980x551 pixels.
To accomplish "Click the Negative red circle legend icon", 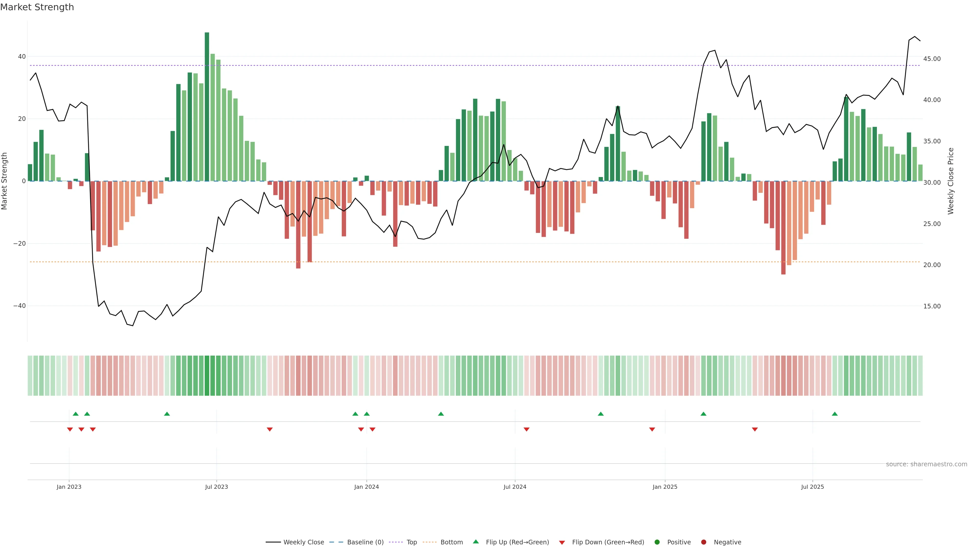I will (x=703, y=542).
